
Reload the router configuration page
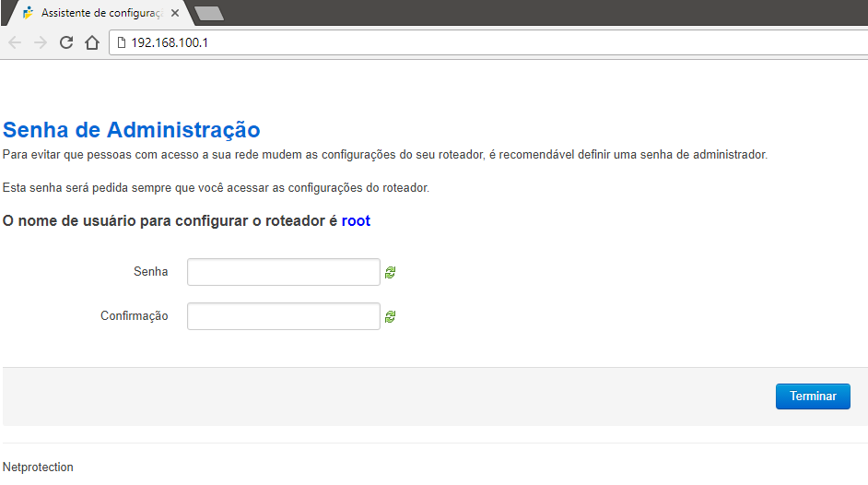coord(66,42)
